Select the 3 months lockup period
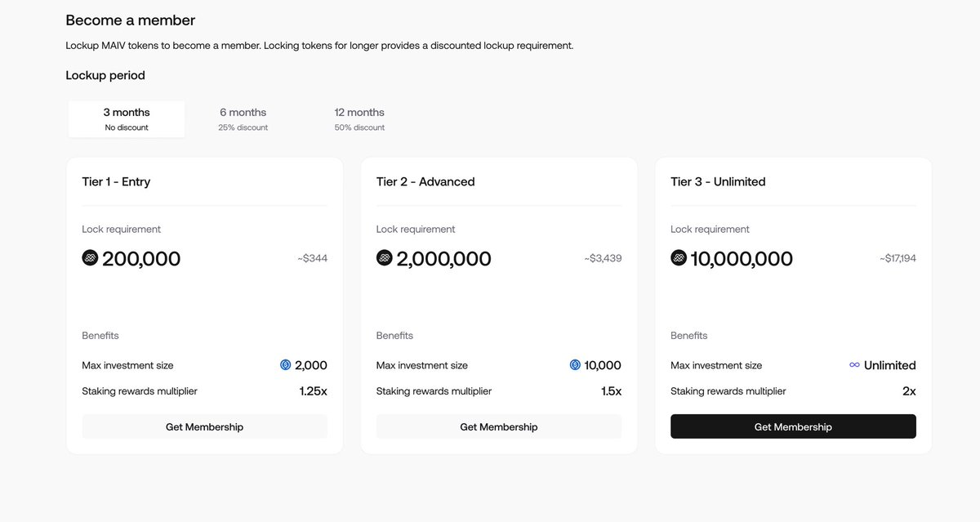The width and height of the screenshot is (980, 522). (127, 118)
